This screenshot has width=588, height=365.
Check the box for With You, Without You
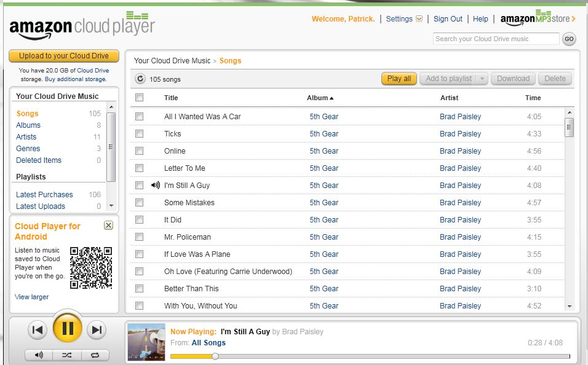(x=139, y=306)
